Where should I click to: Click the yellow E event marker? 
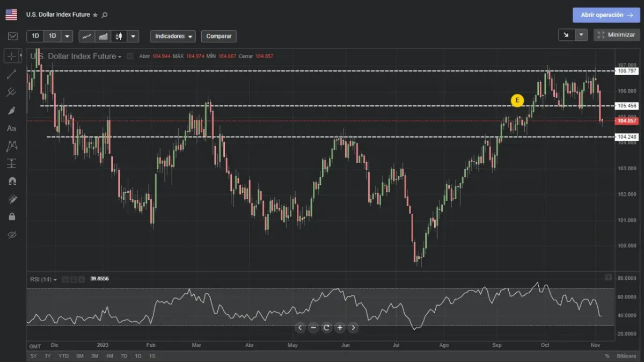[517, 100]
